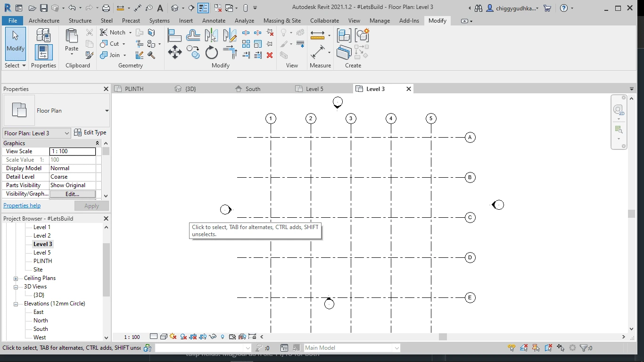Close the Level 3 view tab
Viewport: 644px width, 362px height.
tap(409, 89)
